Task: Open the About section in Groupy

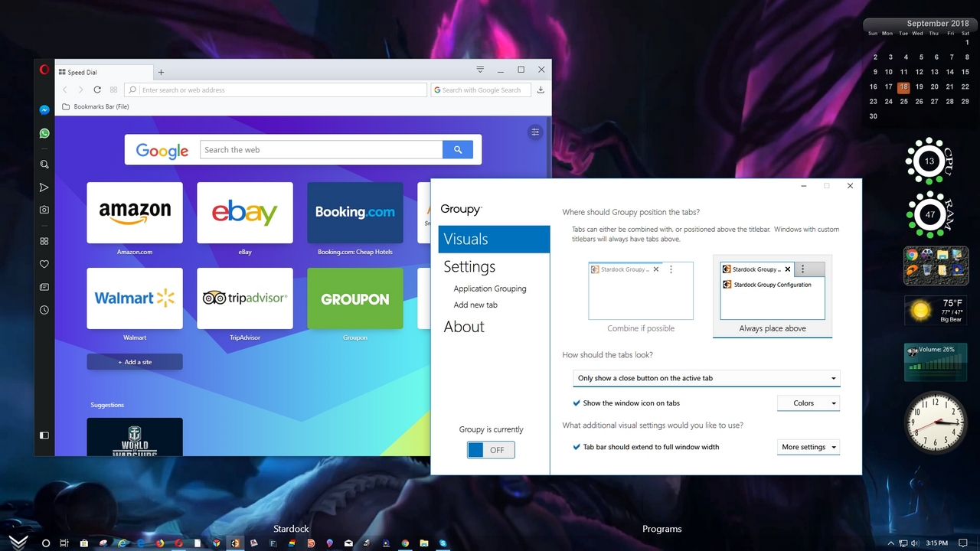Action: tap(464, 327)
